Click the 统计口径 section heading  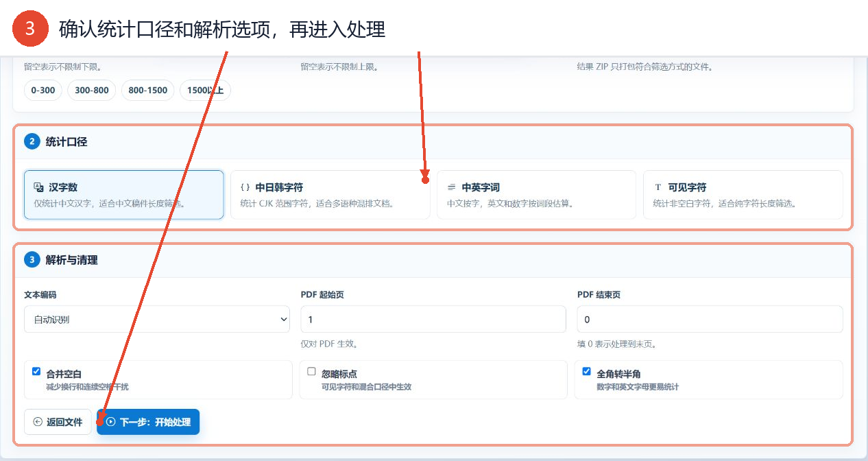point(67,142)
